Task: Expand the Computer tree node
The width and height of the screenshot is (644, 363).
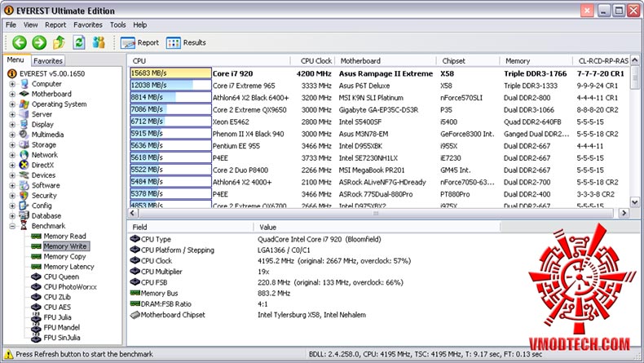Action: pos(12,84)
